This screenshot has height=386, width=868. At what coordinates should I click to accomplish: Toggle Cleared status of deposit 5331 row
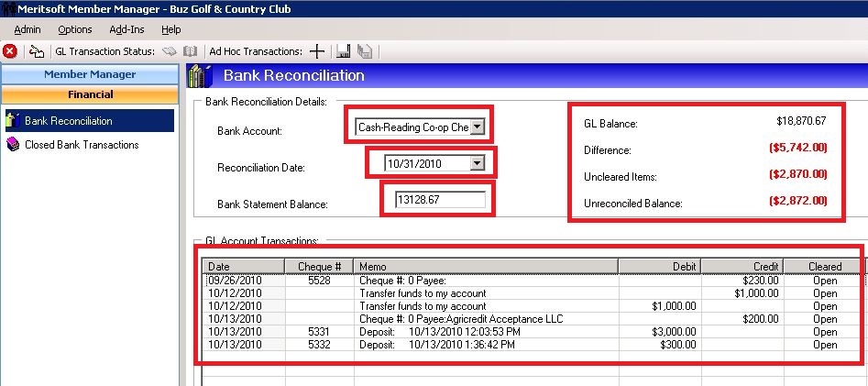825,332
